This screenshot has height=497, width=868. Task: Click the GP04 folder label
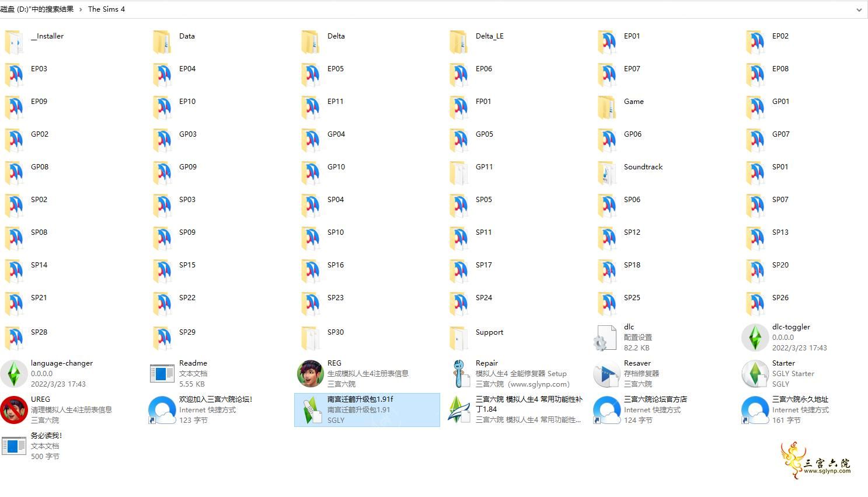click(x=336, y=134)
